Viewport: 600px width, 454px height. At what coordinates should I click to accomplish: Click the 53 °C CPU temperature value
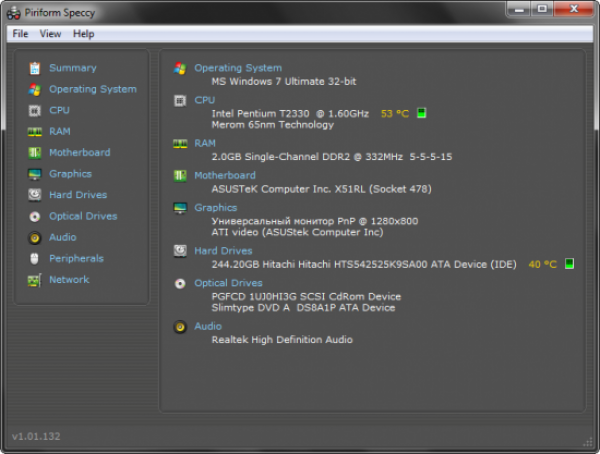395,114
